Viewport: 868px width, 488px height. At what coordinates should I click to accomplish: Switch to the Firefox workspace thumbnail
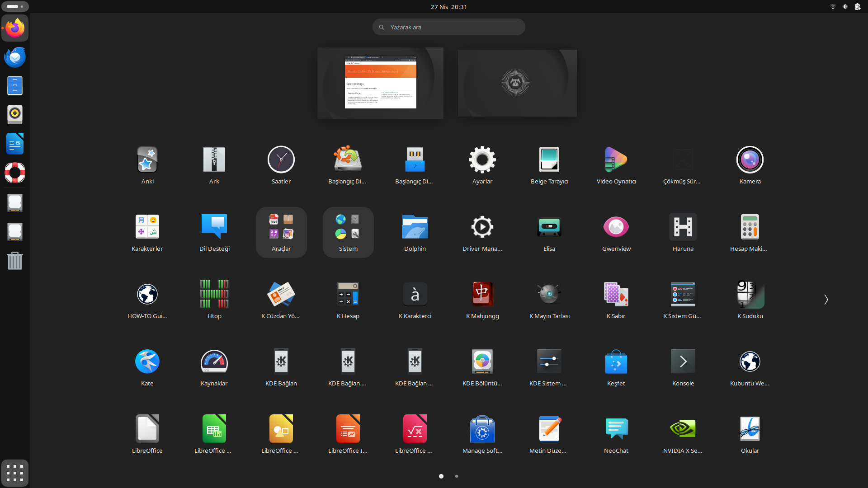pos(380,83)
